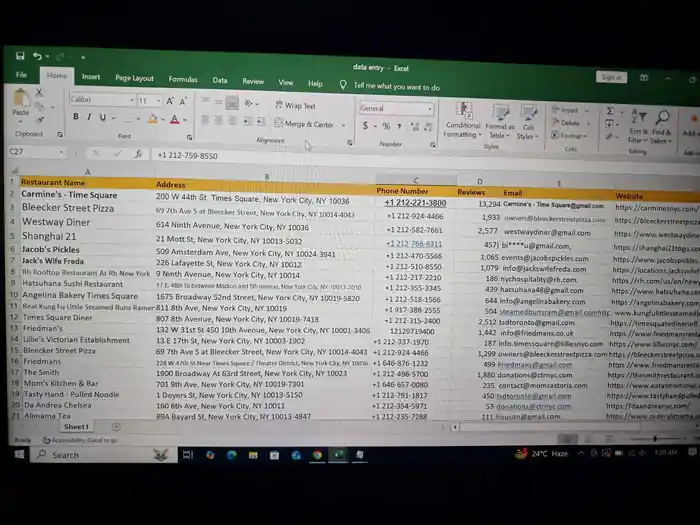The height and width of the screenshot is (525, 700).
Task: Click the Name Box showing C27
Action: click(x=36, y=152)
